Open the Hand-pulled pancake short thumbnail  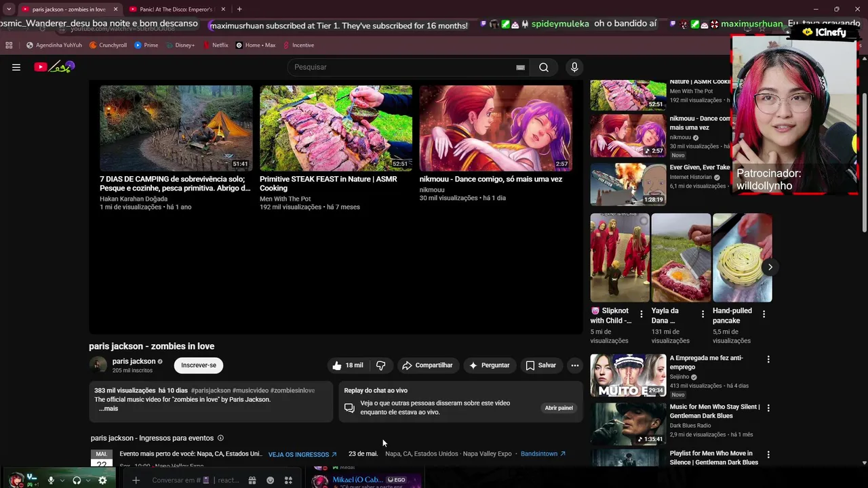[x=742, y=258]
